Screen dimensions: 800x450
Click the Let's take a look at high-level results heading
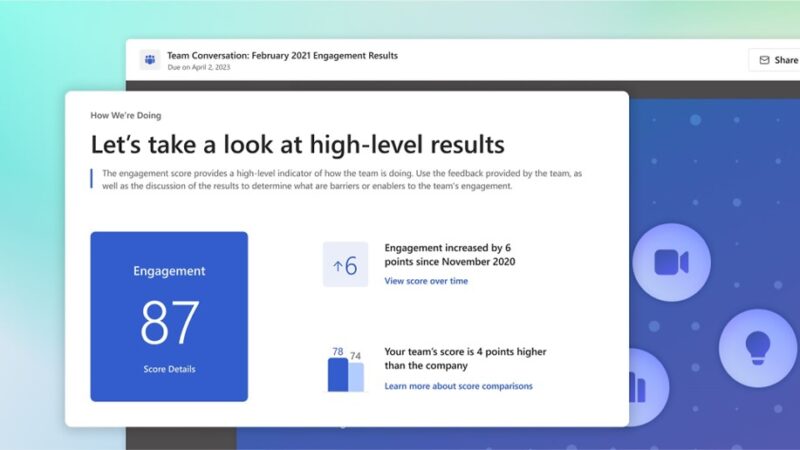[x=297, y=144]
